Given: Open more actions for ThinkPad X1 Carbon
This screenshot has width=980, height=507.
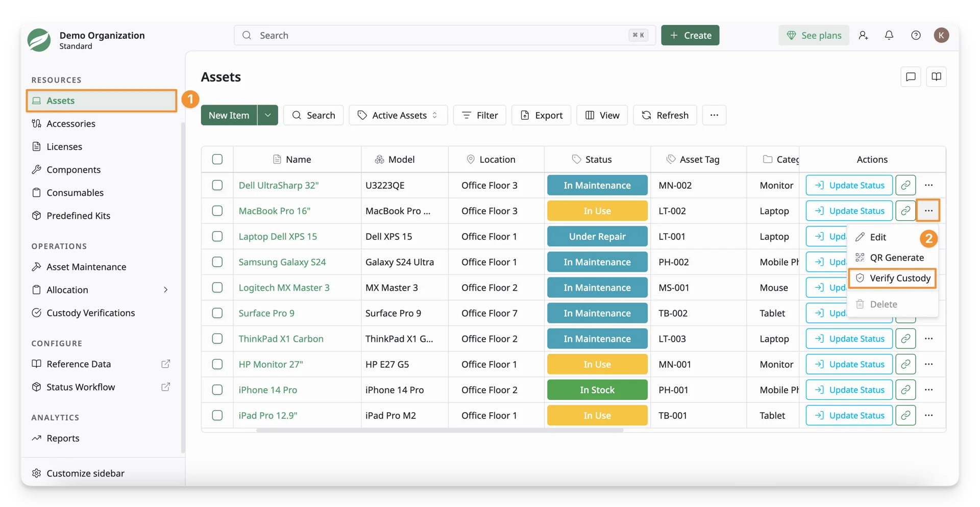Looking at the screenshot, I should (928, 339).
